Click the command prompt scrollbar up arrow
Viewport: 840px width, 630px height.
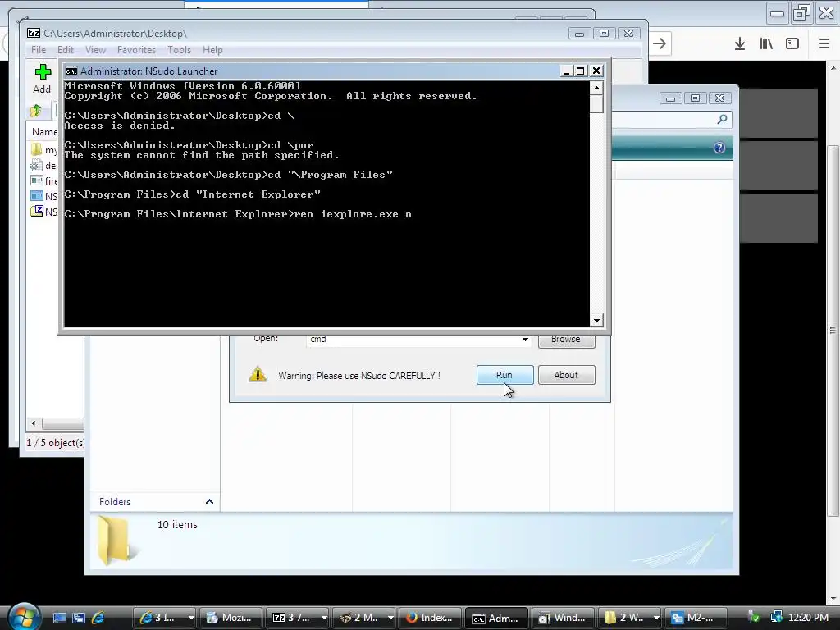596,88
